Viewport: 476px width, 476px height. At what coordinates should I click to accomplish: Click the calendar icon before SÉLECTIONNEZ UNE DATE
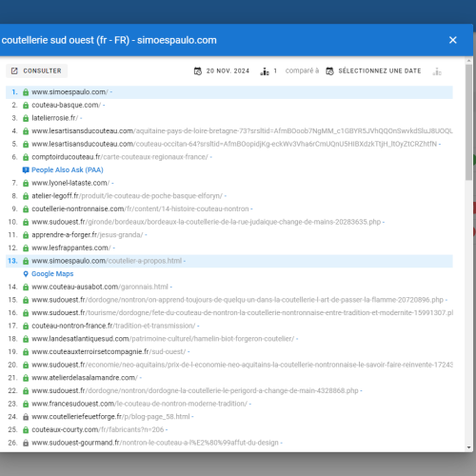click(x=329, y=71)
